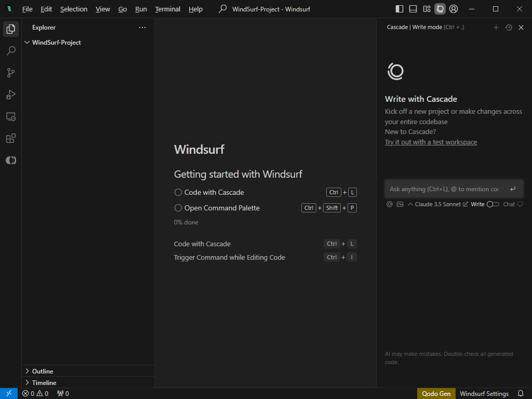Open the Explorer view in activity bar
532x399 pixels.
coord(11,29)
